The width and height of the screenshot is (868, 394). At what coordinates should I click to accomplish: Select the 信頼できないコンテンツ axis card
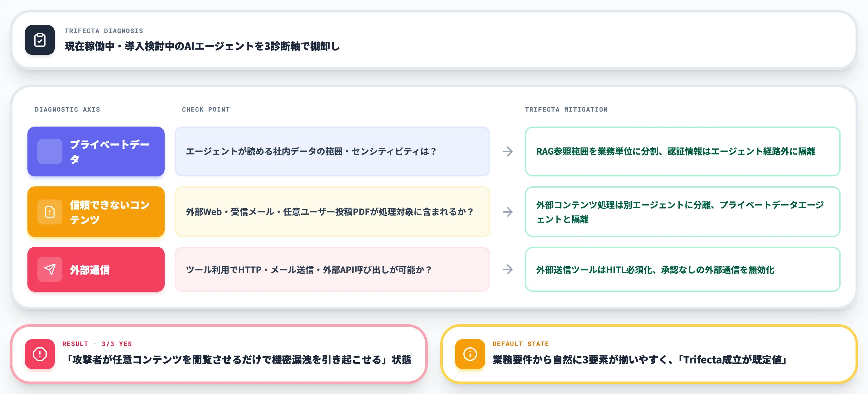pos(96,212)
